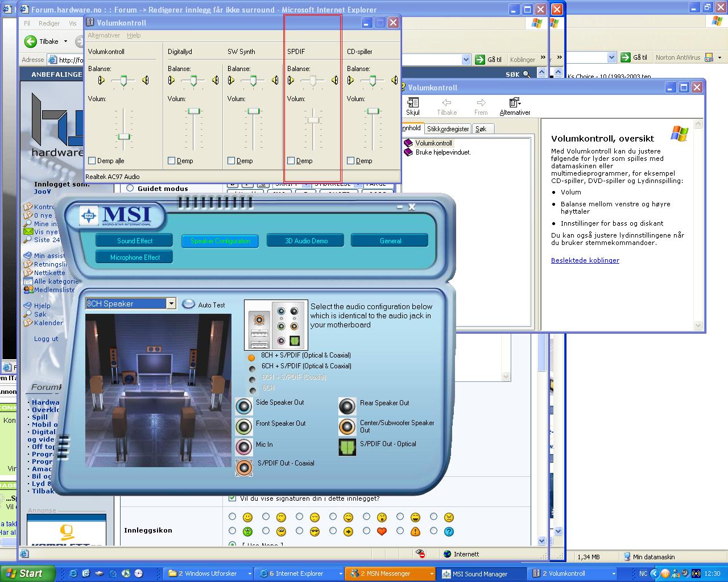Open the 8CH Speaker dropdown
This screenshot has width=728, height=582.
[171, 304]
